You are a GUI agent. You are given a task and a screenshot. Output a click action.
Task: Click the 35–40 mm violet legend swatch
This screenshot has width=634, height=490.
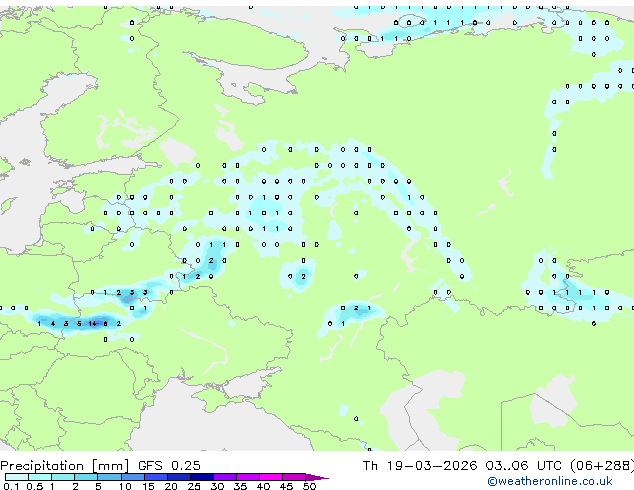(x=248, y=477)
